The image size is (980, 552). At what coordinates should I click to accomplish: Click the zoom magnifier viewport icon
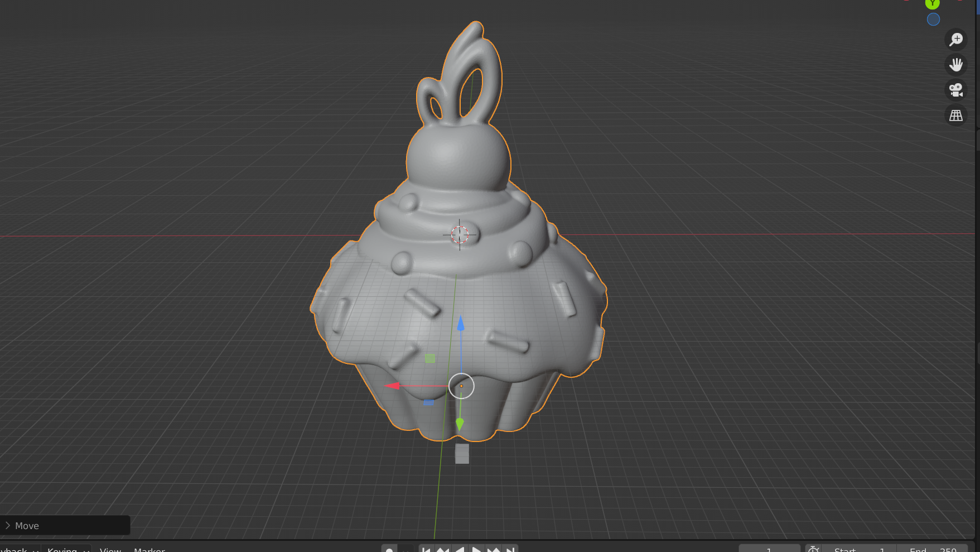(956, 39)
